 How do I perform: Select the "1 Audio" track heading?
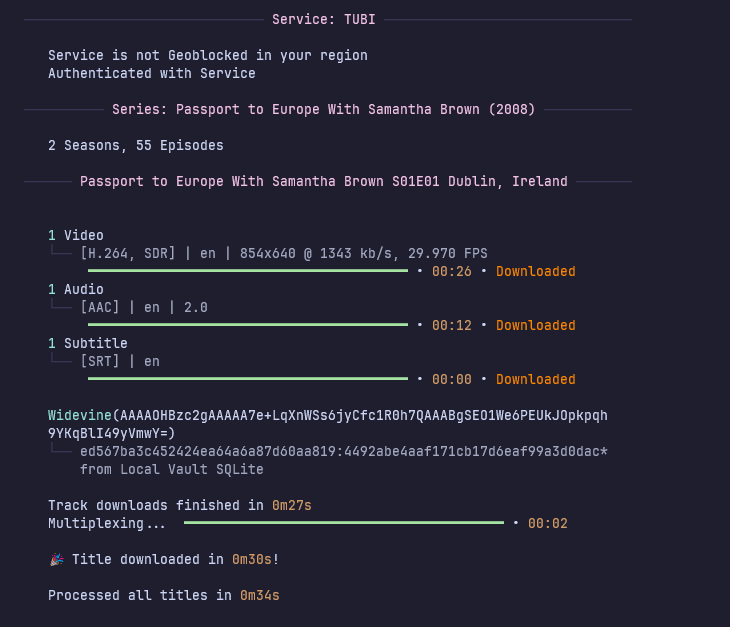[x=76, y=289]
